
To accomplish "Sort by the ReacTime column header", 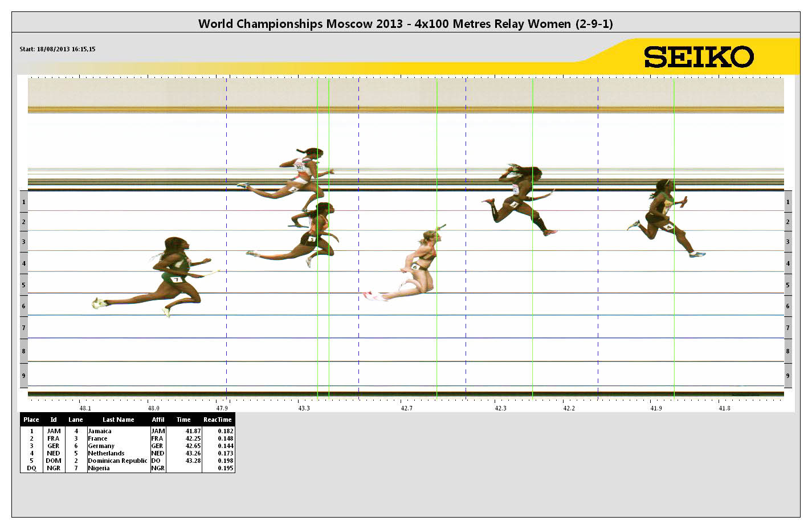I will [x=217, y=420].
